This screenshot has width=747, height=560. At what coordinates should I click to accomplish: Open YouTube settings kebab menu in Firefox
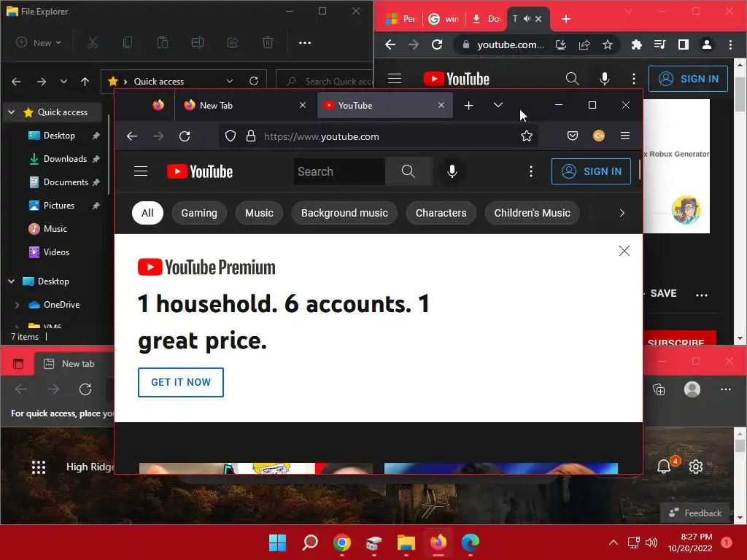click(531, 171)
